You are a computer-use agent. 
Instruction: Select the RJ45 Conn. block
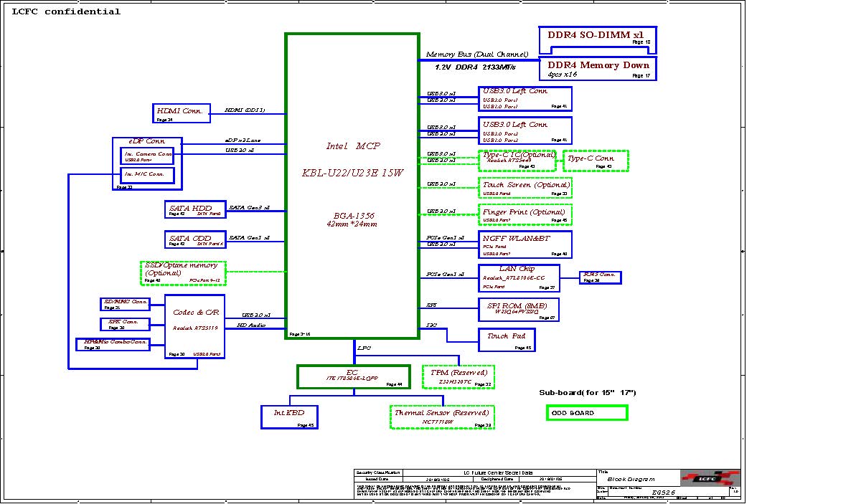click(600, 277)
